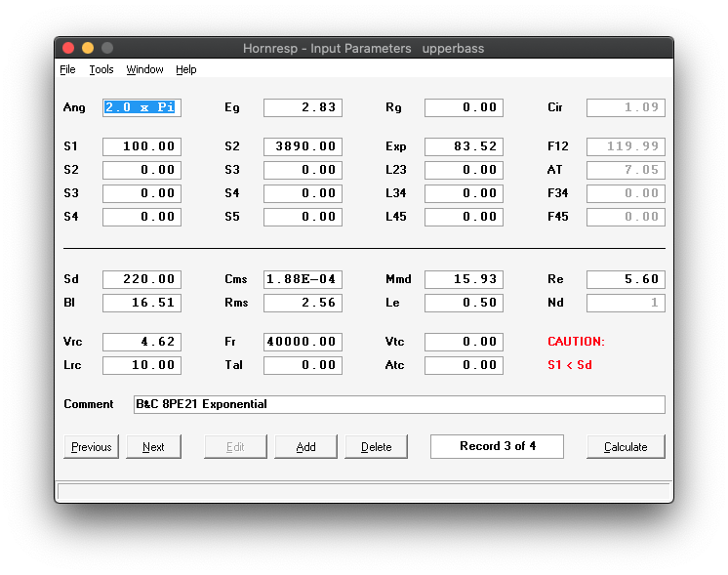This screenshot has width=728, height=575.
Task: Click the window title Hornresp - Input Parameters
Action: coord(327,48)
